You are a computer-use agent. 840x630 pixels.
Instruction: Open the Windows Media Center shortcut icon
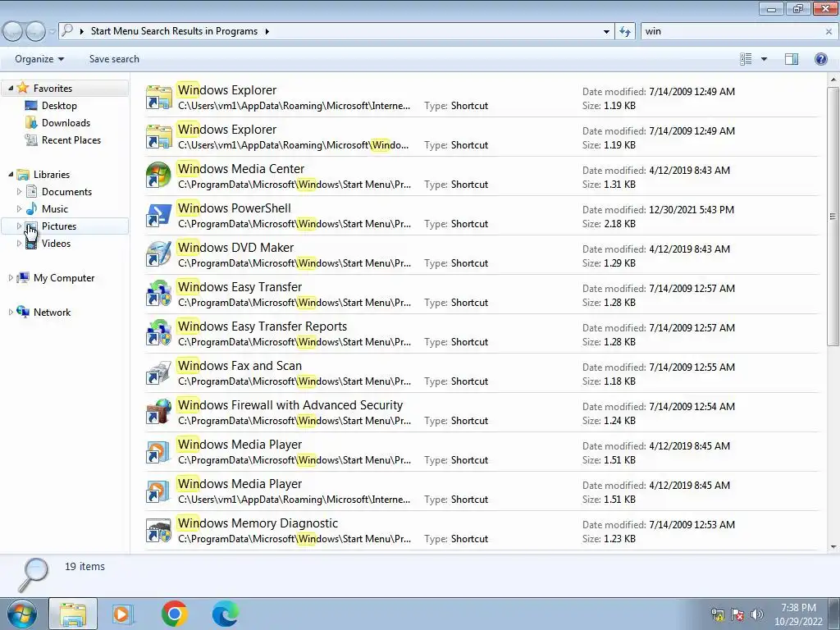158,176
